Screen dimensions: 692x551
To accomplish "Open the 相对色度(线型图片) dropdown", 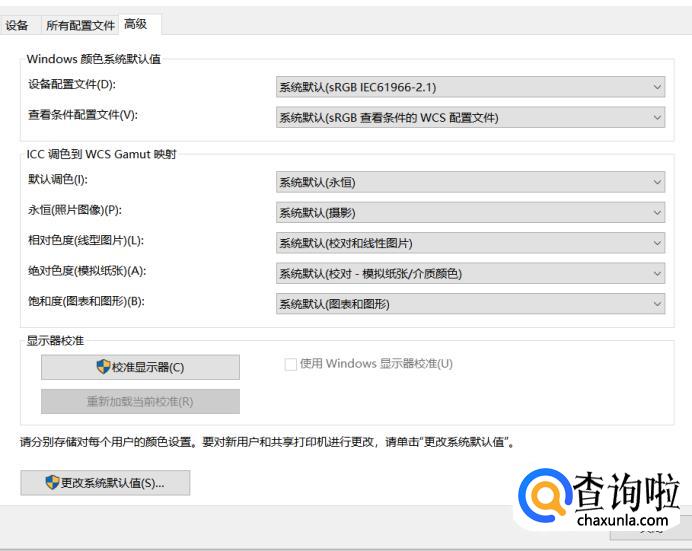I will [470, 243].
